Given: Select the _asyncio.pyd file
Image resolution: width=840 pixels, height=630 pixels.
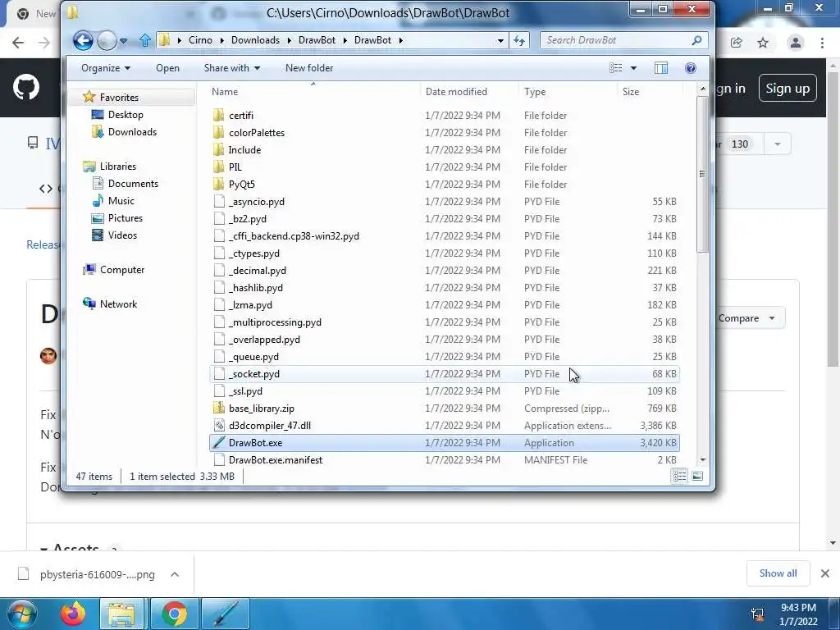Looking at the screenshot, I should click(x=445, y=202).
